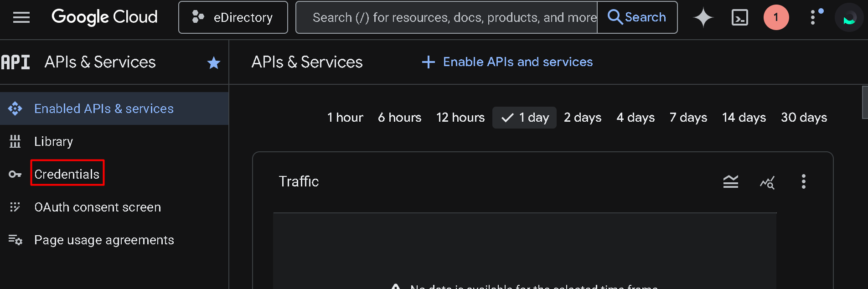
Task: Click the Enabled APIs & services icon
Action: pyautogui.click(x=15, y=108)
